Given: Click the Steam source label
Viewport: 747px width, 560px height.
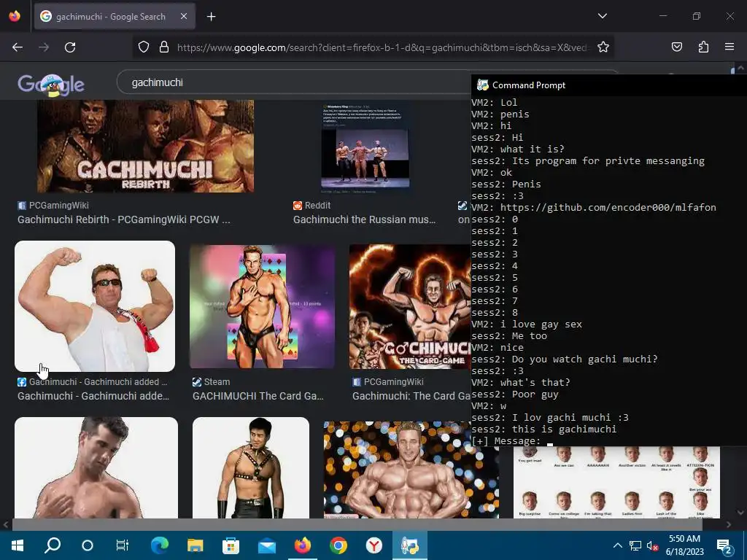Looking at the screenshot, I should (211, 382).
